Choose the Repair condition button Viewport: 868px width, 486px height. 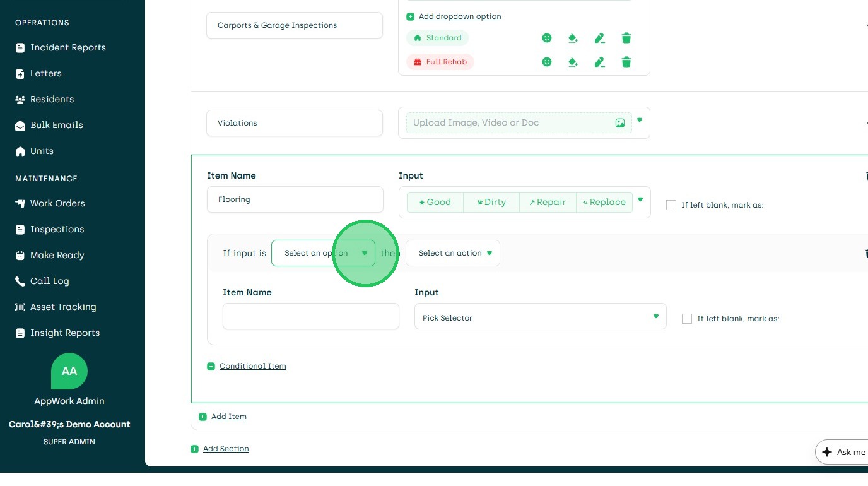coord(548,202)
